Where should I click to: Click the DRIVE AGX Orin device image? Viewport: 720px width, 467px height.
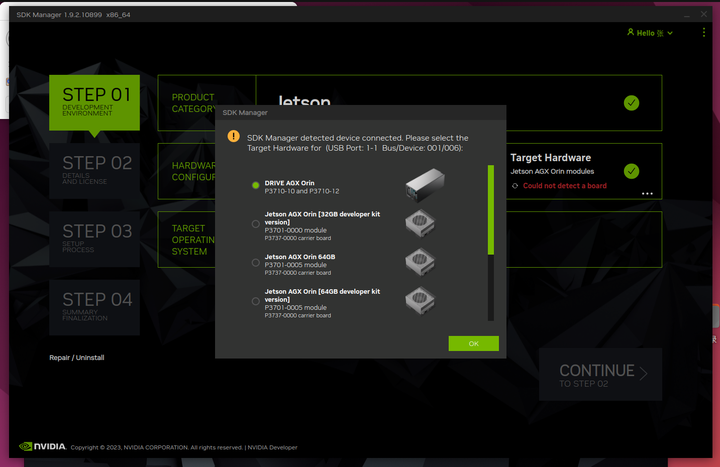(x=425, y=185)
